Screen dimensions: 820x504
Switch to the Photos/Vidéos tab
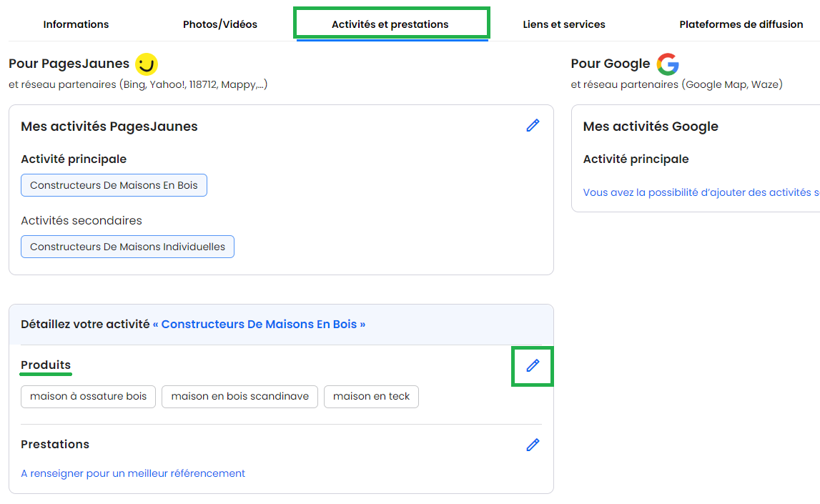click(220, 24)
